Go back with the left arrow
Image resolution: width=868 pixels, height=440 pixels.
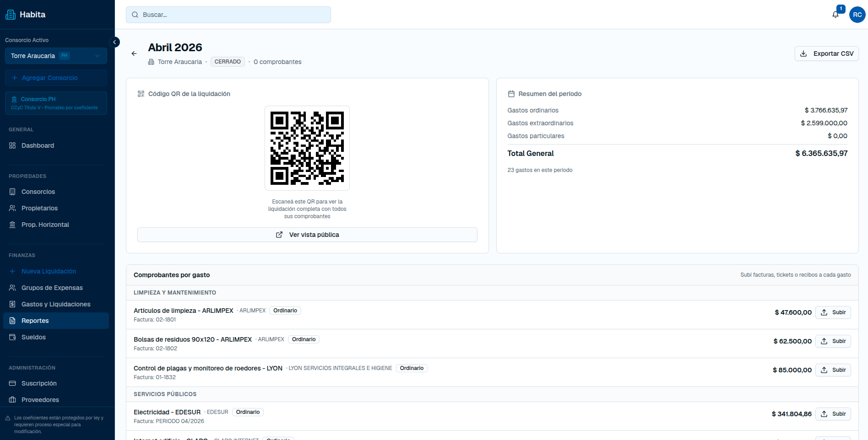(134, 54)
